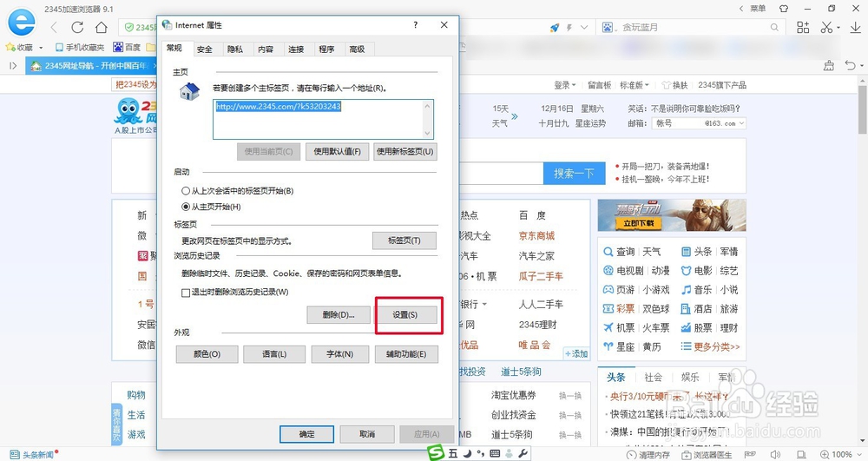Expand the 银行 dropdown arrow on page
868x461 pixels.
pyautogui.click(x=484, y=305)
